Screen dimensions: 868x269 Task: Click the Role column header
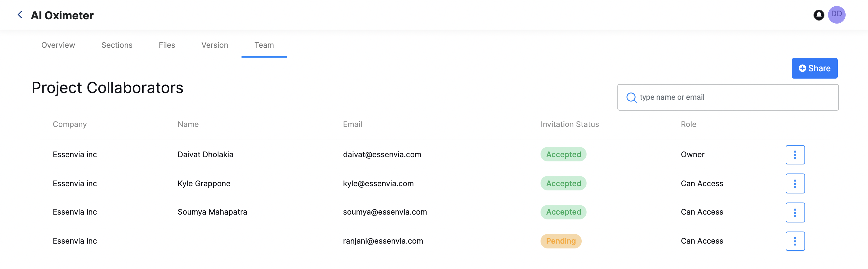[689, 124]
